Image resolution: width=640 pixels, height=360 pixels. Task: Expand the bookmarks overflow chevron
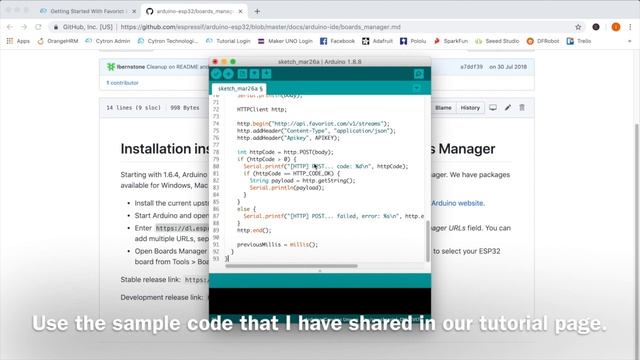pyautogui.click(x=629, y=41)
